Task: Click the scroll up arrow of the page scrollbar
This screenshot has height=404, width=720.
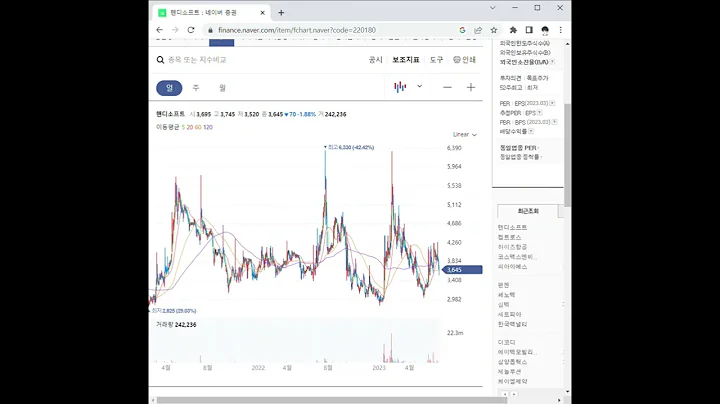Action: pos(568,44)
